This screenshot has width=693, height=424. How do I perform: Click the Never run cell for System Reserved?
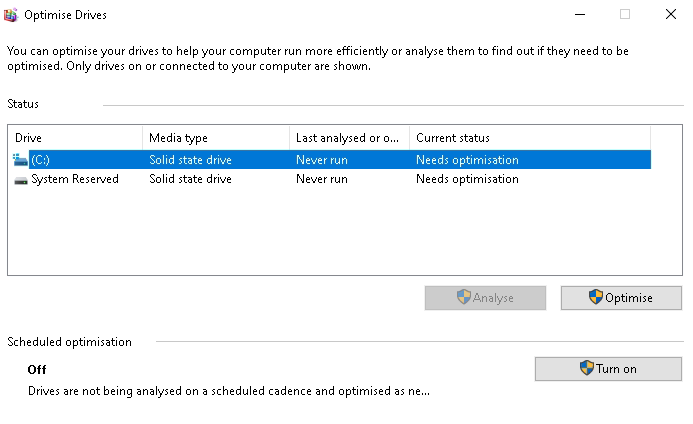(322, 180)
